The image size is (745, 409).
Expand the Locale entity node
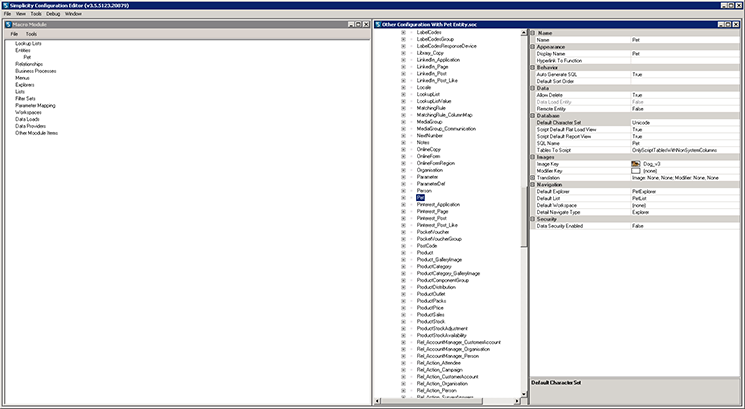click(403, 87)
